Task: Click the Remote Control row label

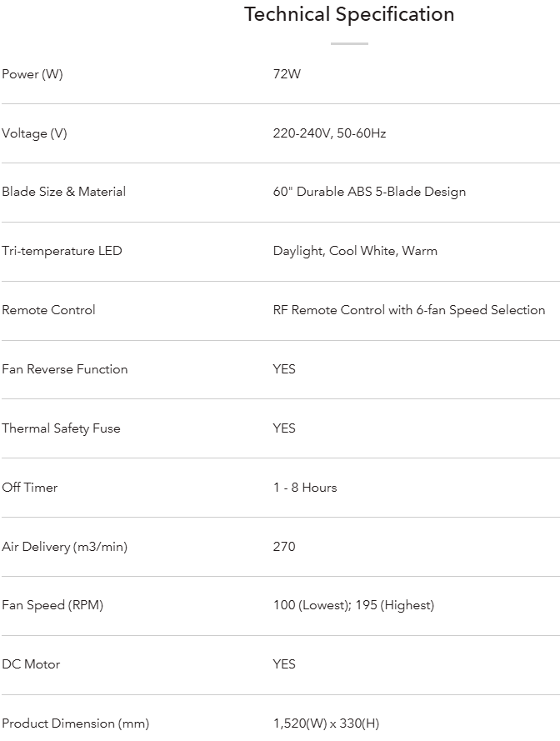Action: [48, 310]
